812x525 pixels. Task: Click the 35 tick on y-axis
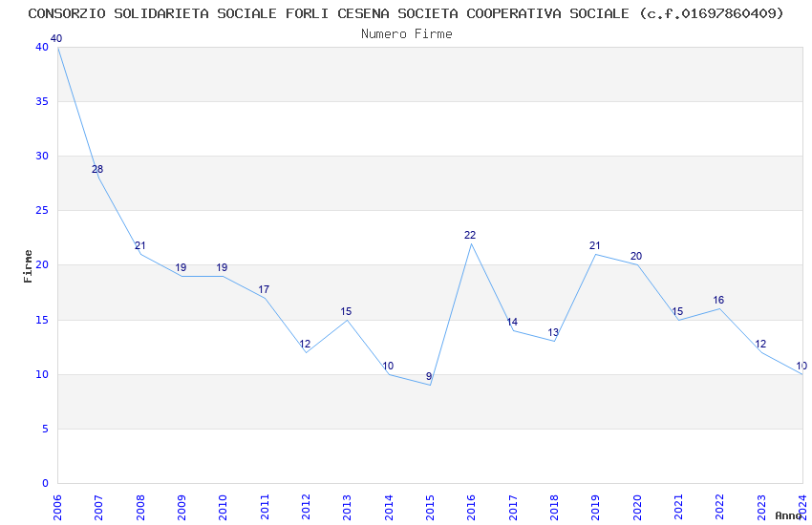41,101
